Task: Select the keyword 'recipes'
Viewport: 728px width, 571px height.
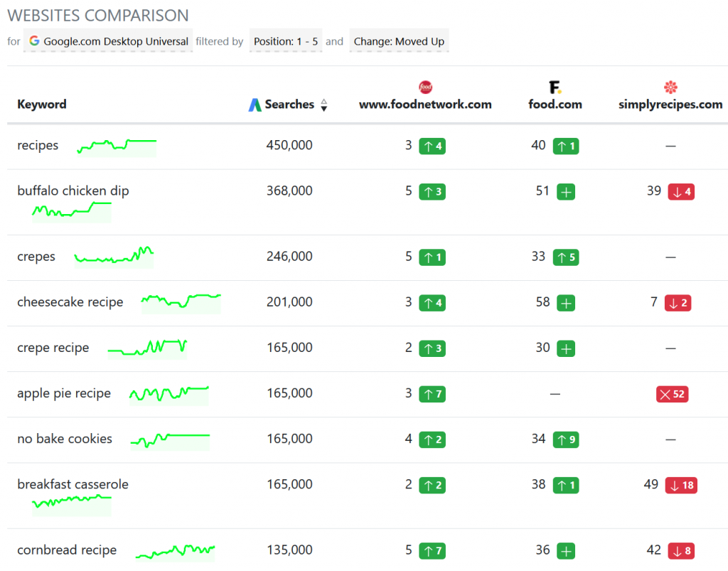Action: coord(38,146)
